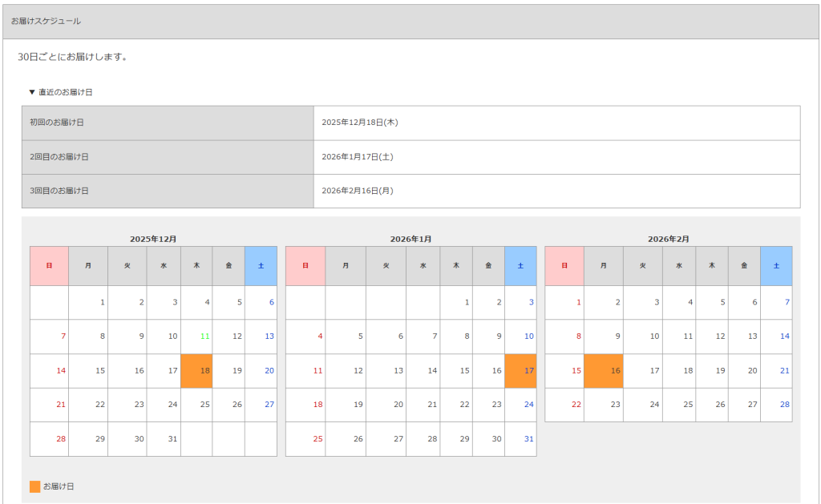This screenshot has height=504, width=821.
Task: Click green date 11 in December 2025
Action: point(204,337)
